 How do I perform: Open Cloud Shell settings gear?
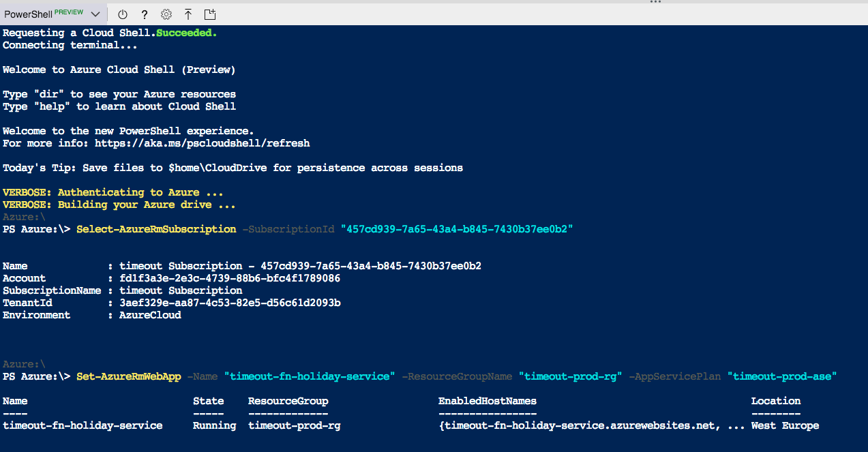166,14
